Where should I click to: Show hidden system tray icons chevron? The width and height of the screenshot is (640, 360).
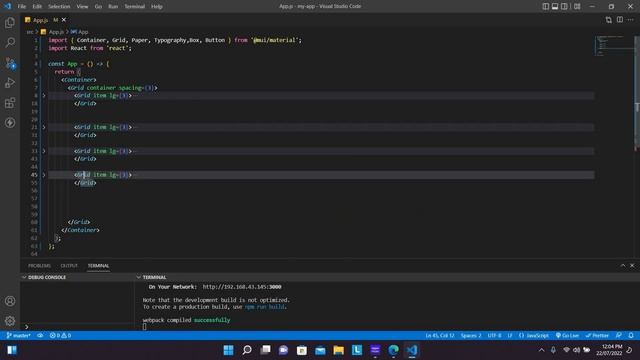point(541,350)
